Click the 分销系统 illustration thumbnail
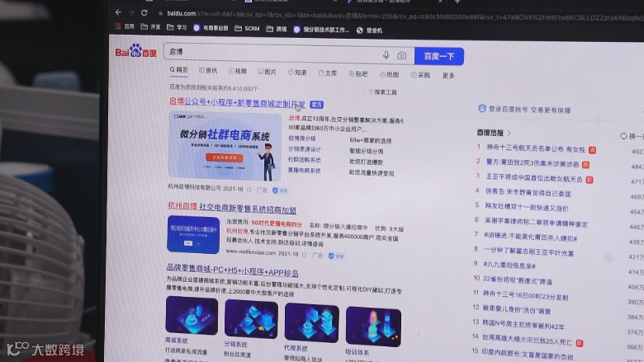The image size is (644, 362). pos(251,319)
